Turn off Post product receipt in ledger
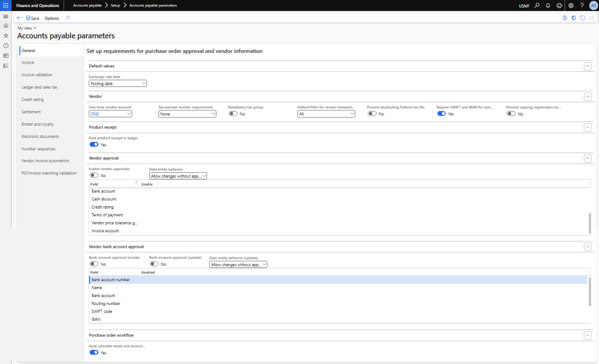The image size is (599, 364). click(x=94, y=144)
